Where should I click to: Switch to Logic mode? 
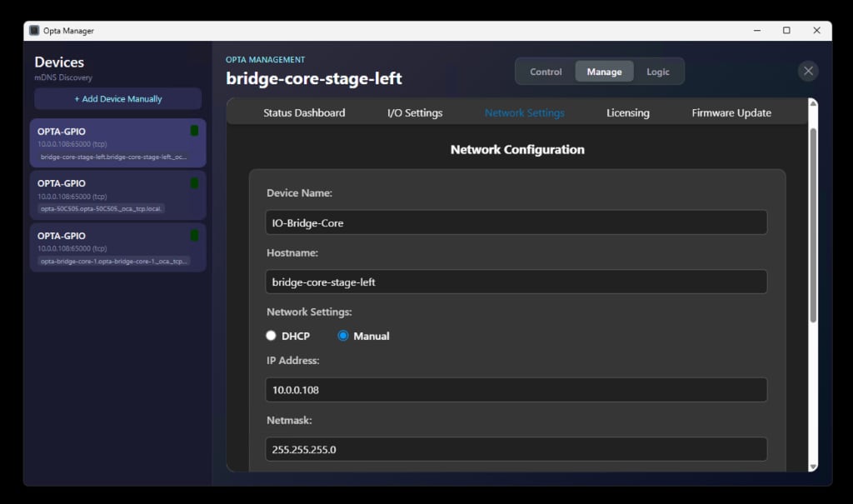point(658,72)
